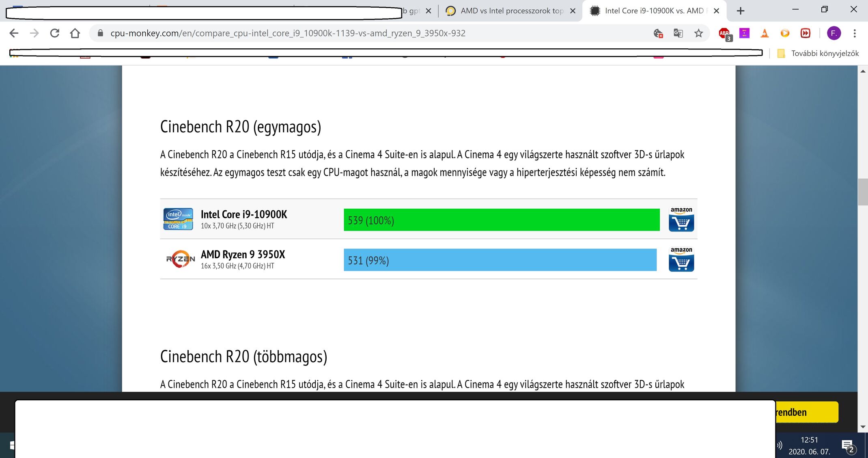Screen dimensions: 868x458
Task: Go back to the previous page
Action: tap(14, 33)
